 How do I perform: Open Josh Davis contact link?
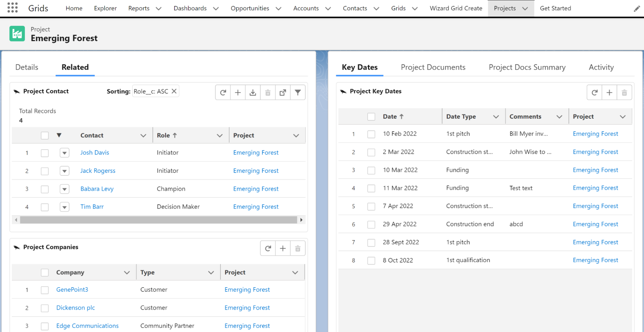pos(95,153)
